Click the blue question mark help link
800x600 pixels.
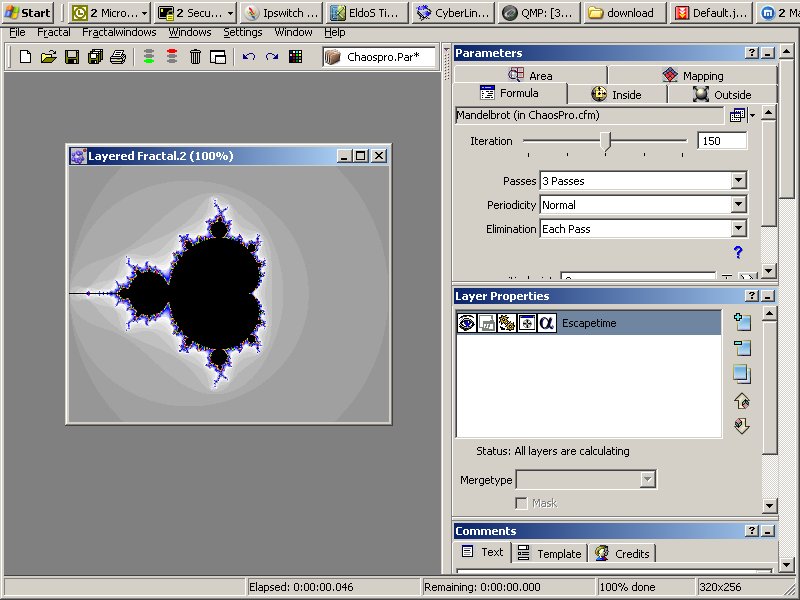tap(738, 253)
